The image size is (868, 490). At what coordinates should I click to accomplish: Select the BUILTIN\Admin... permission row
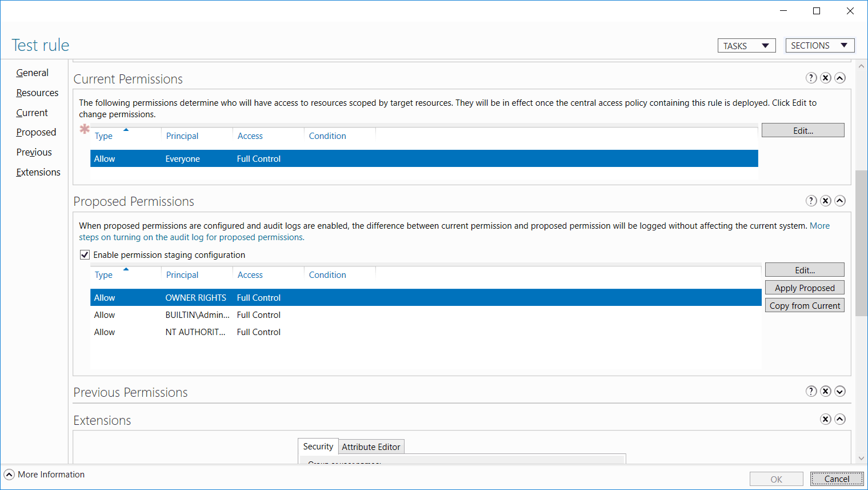(426, 315)
